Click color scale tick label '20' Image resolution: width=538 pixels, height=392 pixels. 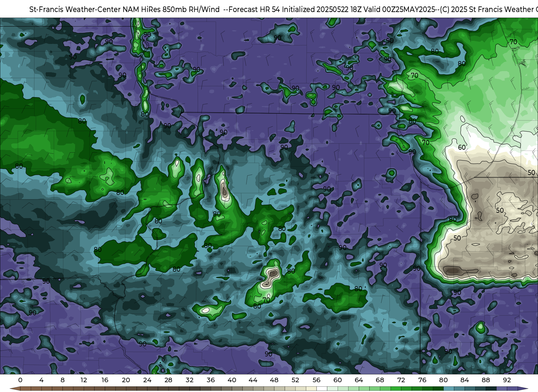[x=126, y=380]
